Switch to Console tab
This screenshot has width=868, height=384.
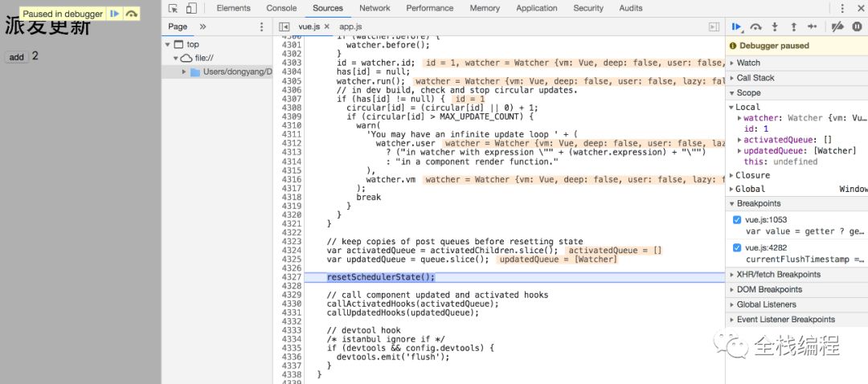coord(281,8)
